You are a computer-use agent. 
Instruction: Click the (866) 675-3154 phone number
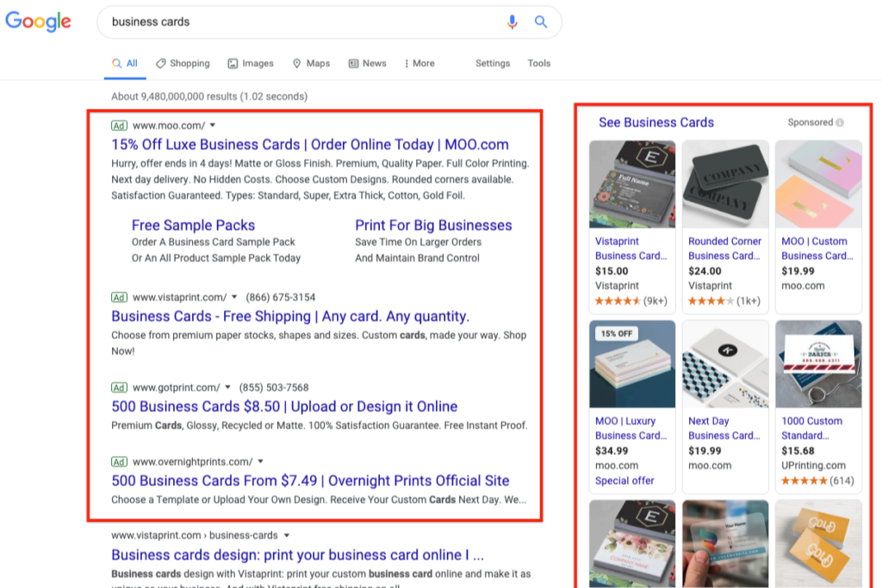(280, 297)
